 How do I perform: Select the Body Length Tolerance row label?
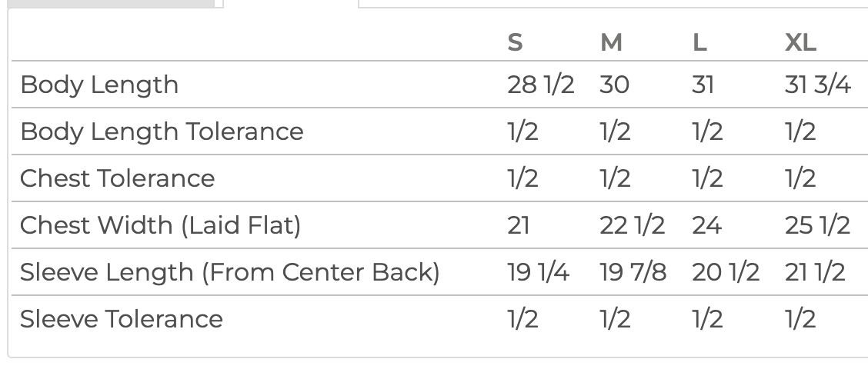point(162,132)
